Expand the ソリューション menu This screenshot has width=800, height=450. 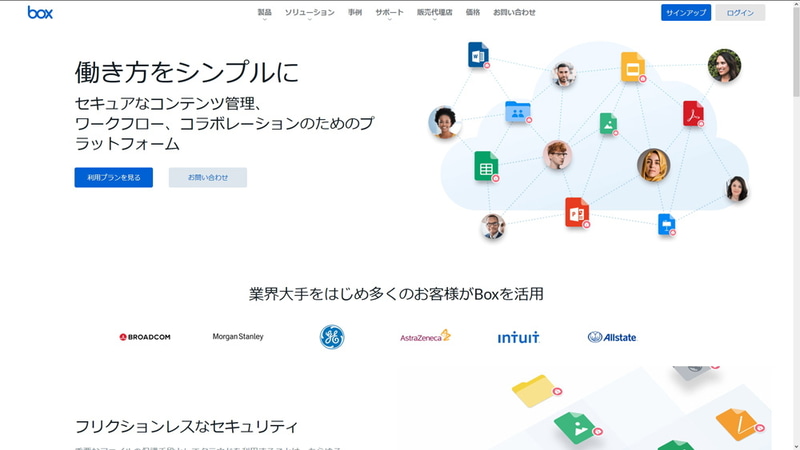[310, 13]
